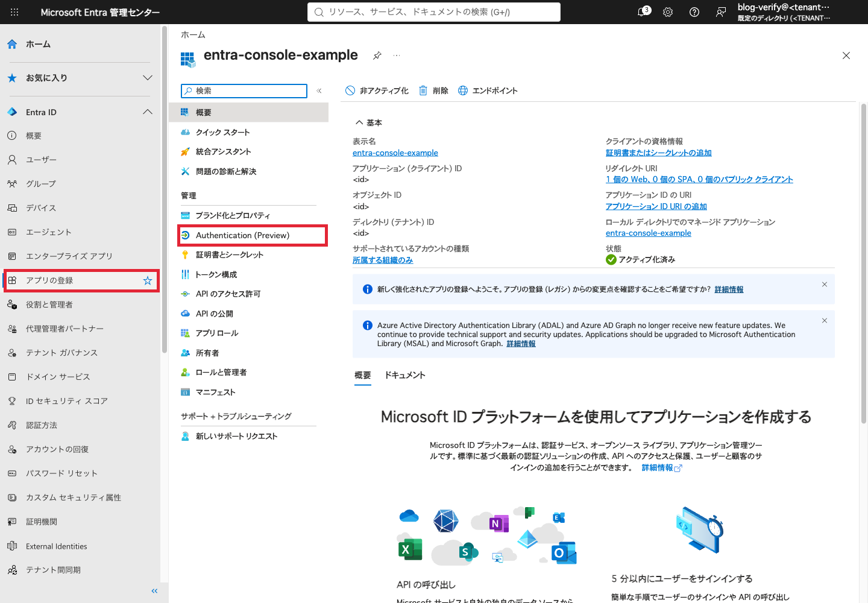This screenshot has width=868, height=603.
Task: Collapse the Entra ID section
Action: [x=148, y=112]
